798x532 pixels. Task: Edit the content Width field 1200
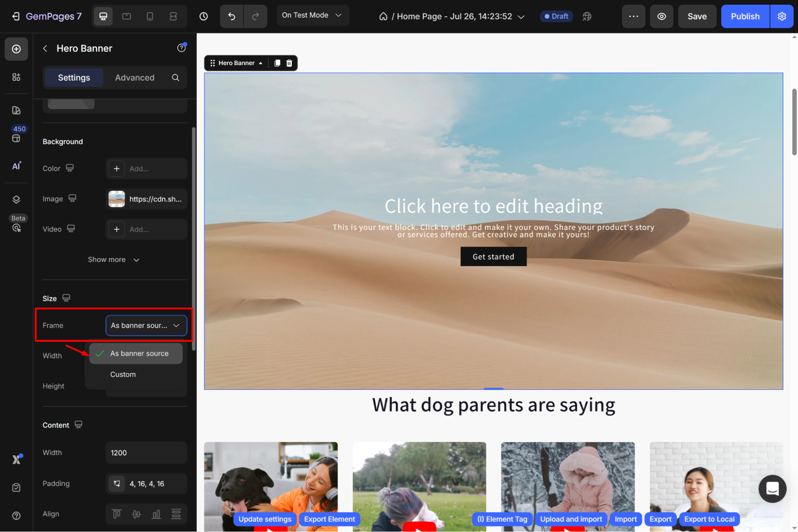tap(146, 453)
